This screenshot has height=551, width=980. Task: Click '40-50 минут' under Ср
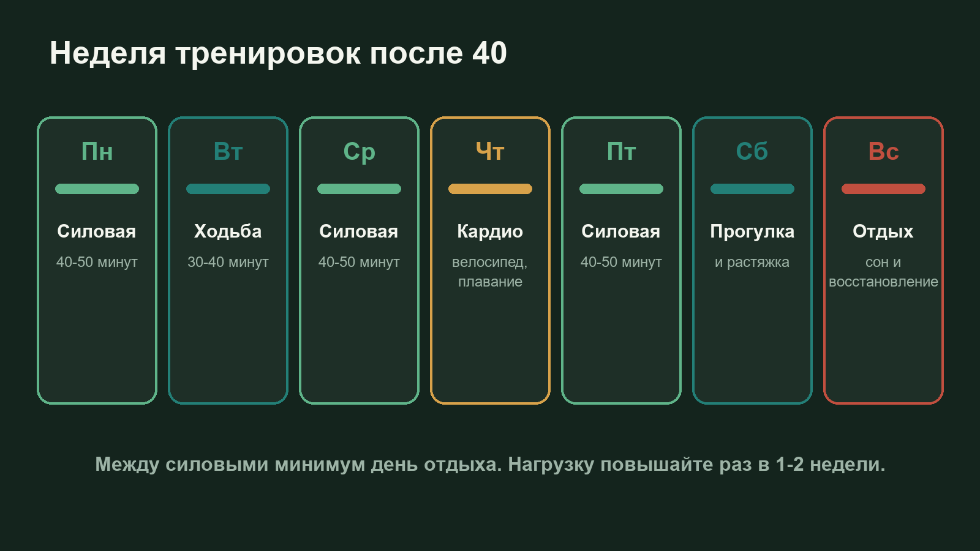click(359, 262)
